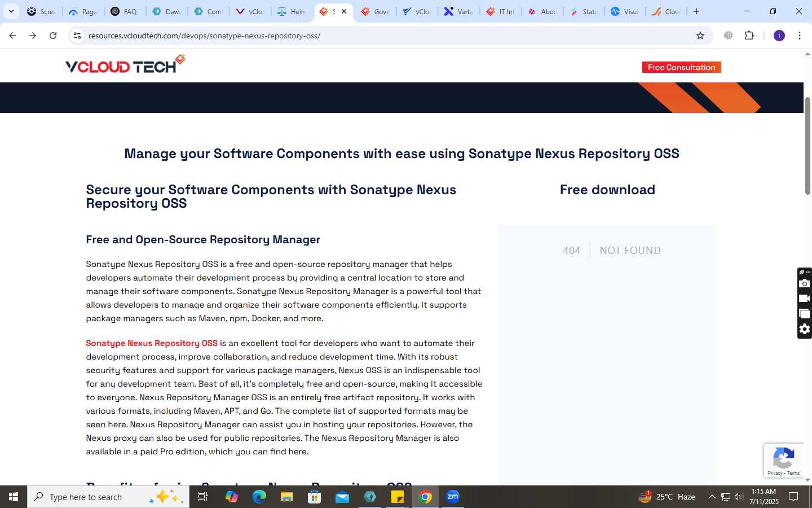812x508 pixels.
Task: Switch to the FAQ browser tab
Action: pyautogui.click(x=125, y=11)
